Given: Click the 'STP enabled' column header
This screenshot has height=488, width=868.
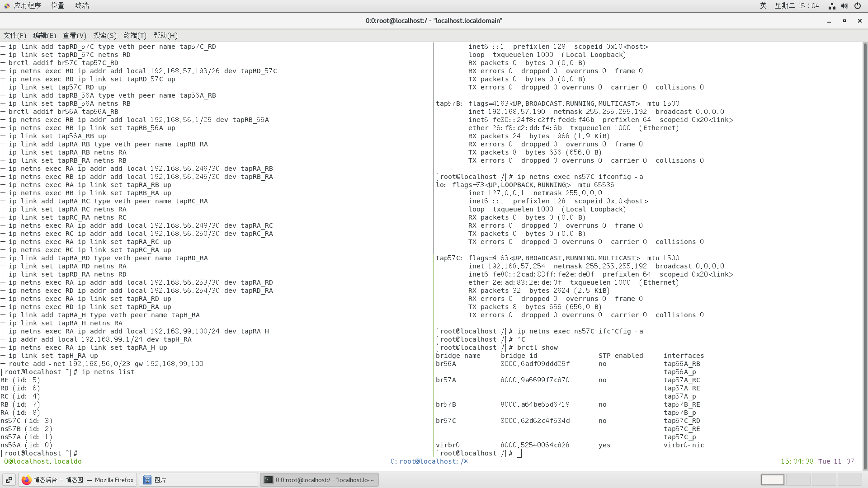Looking at the screenshot, I should click(x=621, y=356).
